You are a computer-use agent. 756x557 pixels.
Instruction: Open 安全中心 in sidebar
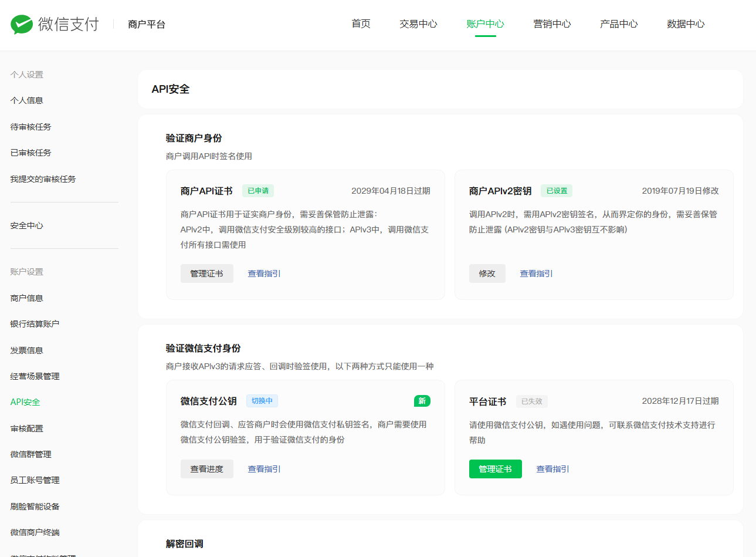27,225
